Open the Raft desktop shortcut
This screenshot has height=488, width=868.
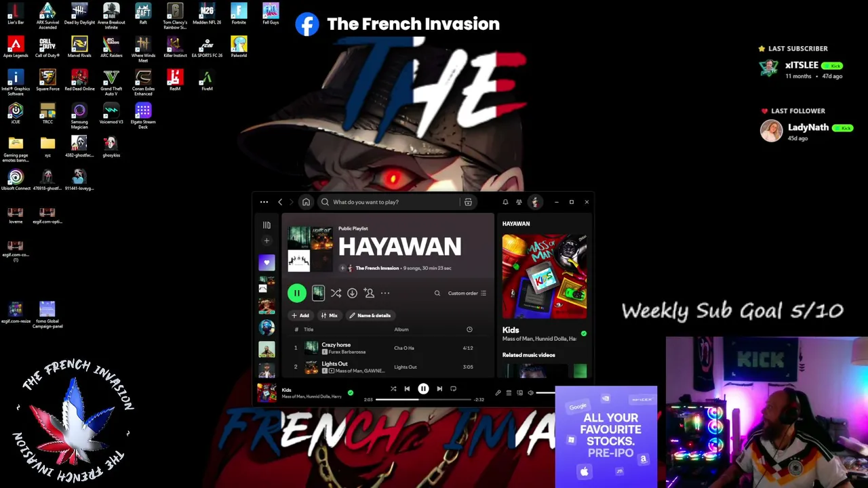pyautogui.click(x=143, y=14)
